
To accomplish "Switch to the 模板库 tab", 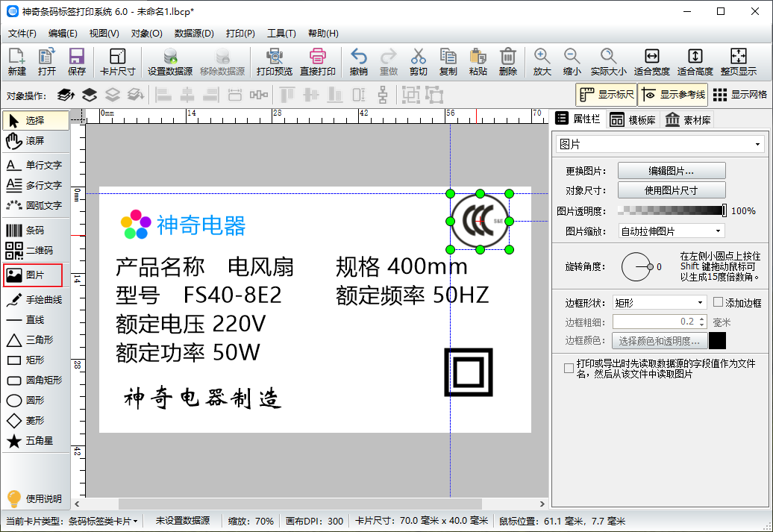I will (633, 120).
